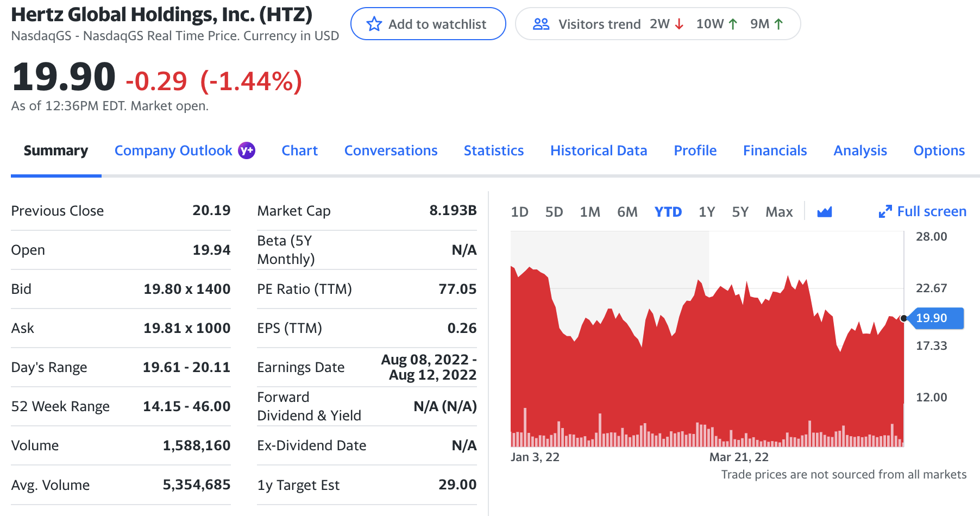Screen dimensions: 980x516
Task: Enable the 1Y chart view
Action: point(707,212)
